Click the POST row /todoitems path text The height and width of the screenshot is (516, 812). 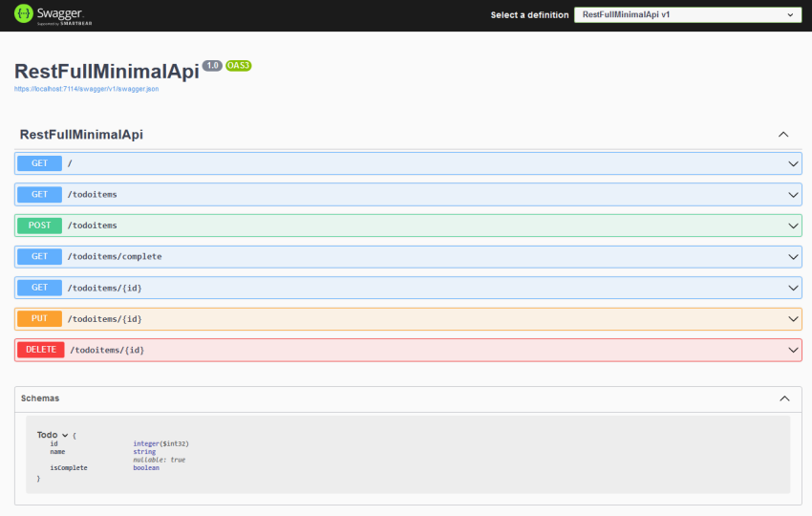coord(92,226)
